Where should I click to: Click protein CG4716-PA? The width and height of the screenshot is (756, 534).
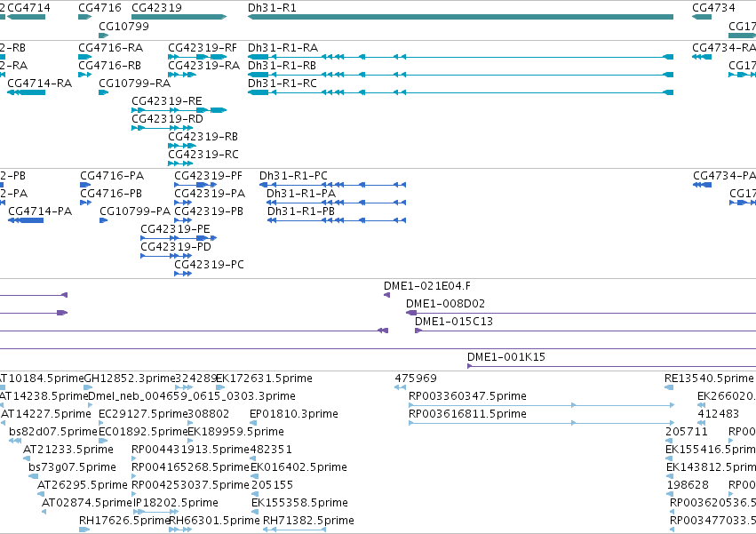pyautogui.click(x=112, y=176)
